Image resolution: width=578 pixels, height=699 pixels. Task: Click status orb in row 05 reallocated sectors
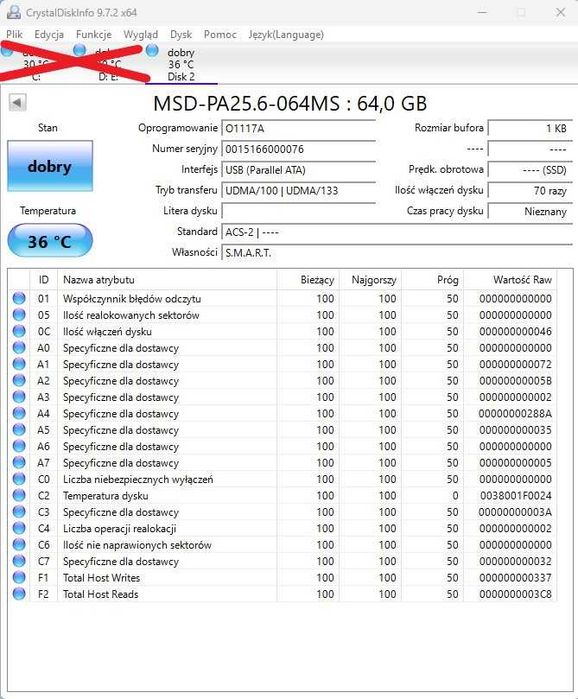click(x=19, y=315)
